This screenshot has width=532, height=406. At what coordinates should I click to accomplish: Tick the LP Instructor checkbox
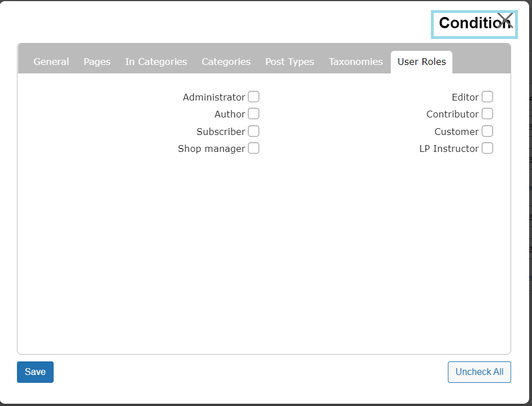coord(487,149)
